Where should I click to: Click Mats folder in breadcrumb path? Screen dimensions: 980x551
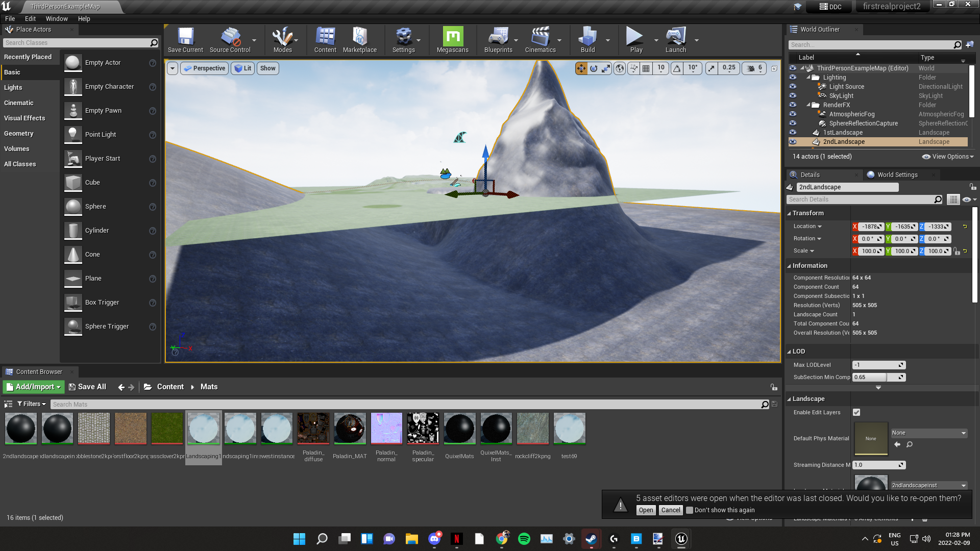click(209, 387)
